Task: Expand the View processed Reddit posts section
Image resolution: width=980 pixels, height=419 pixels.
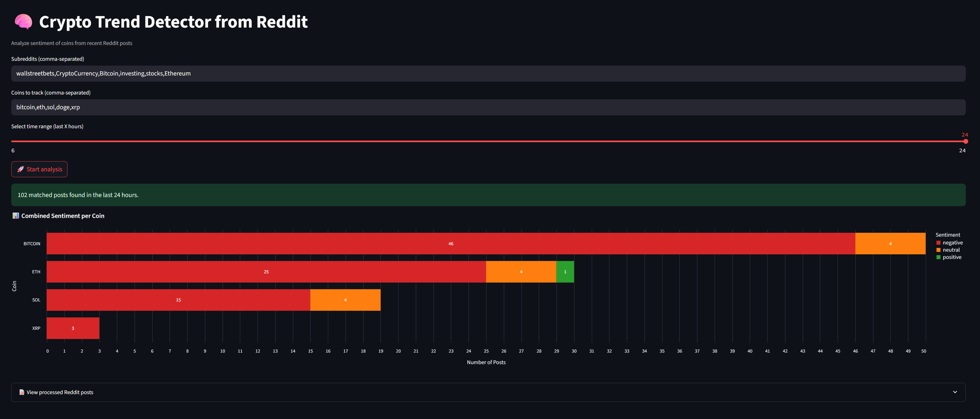Action: click(x=60, y=392)
